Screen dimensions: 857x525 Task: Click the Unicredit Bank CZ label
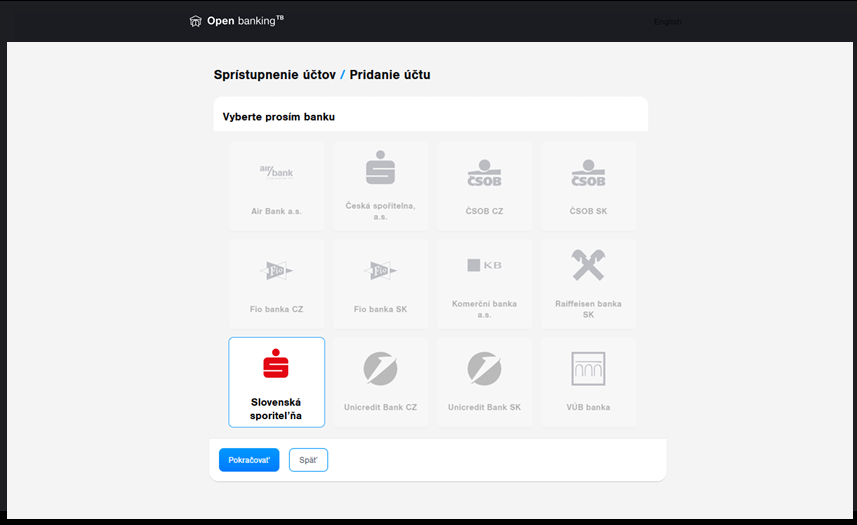click(x=380, y=407)
